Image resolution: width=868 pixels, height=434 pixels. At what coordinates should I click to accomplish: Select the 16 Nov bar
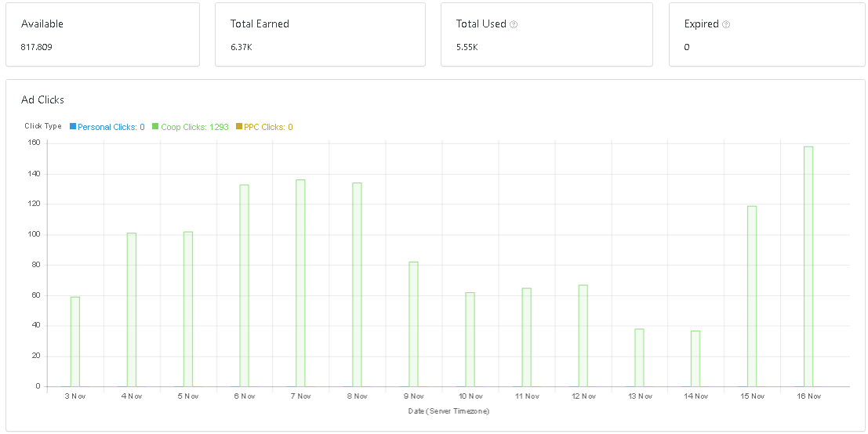pyautogui.click(x=808, y=266)
